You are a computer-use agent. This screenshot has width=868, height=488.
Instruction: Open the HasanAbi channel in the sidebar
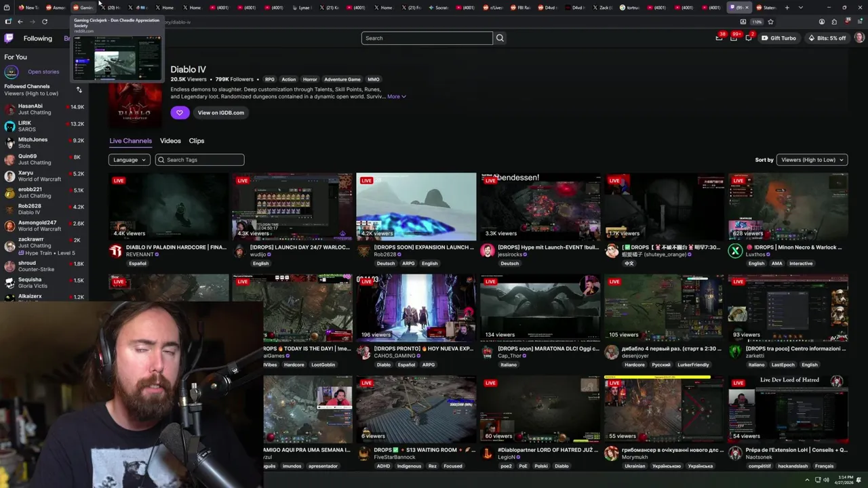tap(44, 109)
